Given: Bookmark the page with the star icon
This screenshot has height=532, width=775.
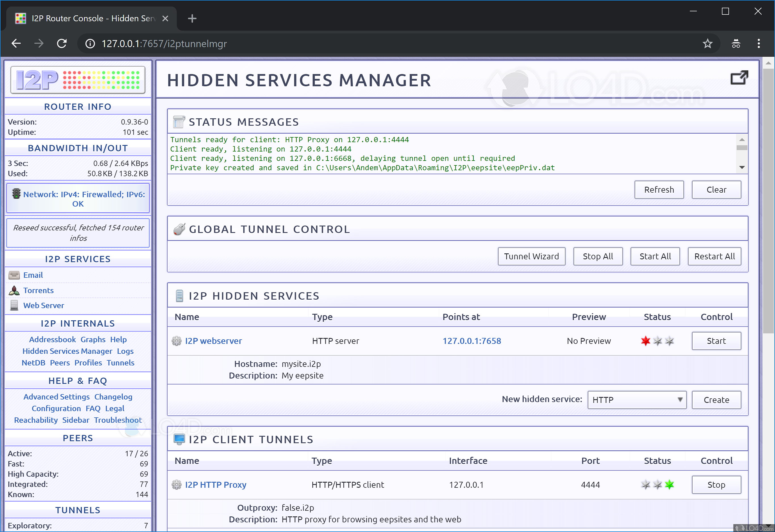Looking at the screenshot, I should coord(707,43).
